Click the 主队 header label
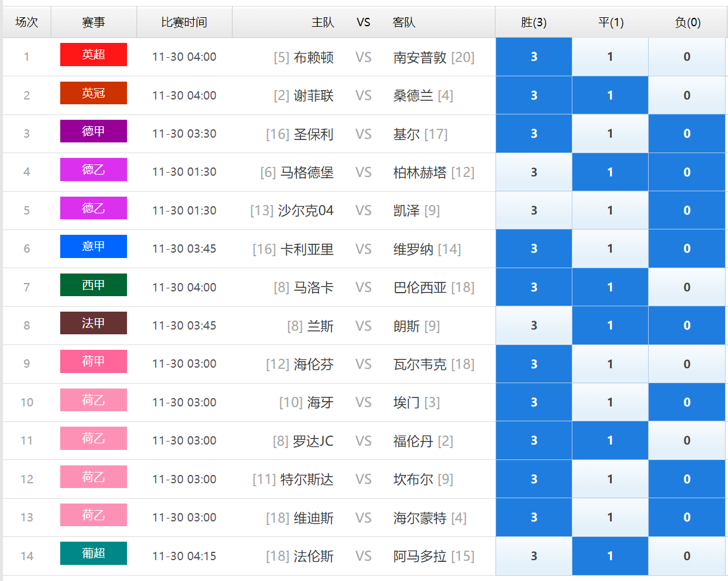Image resolution: width=728 pixels, height=581 pixels. pos(323,23)
